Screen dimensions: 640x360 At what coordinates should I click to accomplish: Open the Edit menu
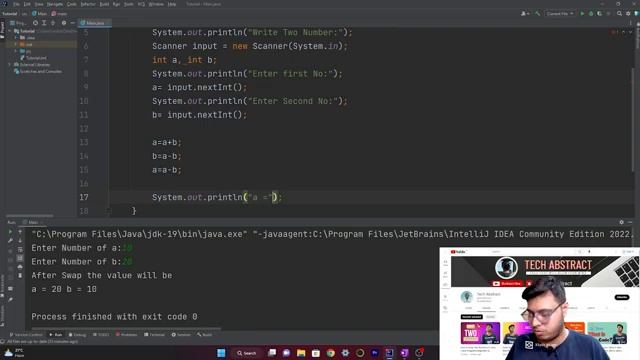point(27,4)
